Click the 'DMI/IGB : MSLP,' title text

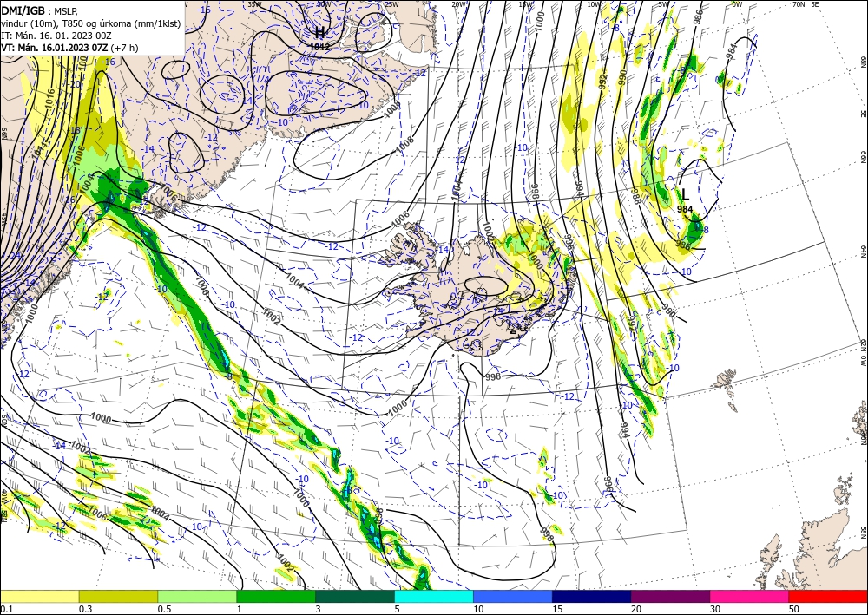[x=39, y=11]
